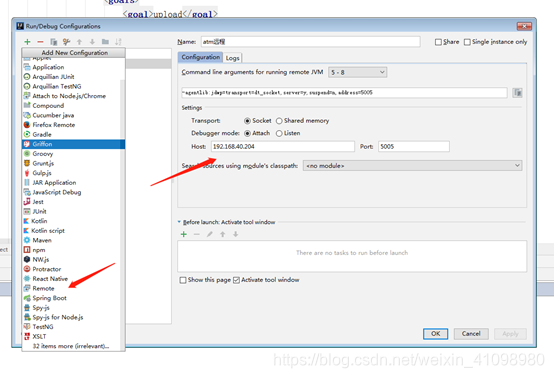Copy command line arguments with the clipboard icon

pyautogui.click(x=518, y=93)
